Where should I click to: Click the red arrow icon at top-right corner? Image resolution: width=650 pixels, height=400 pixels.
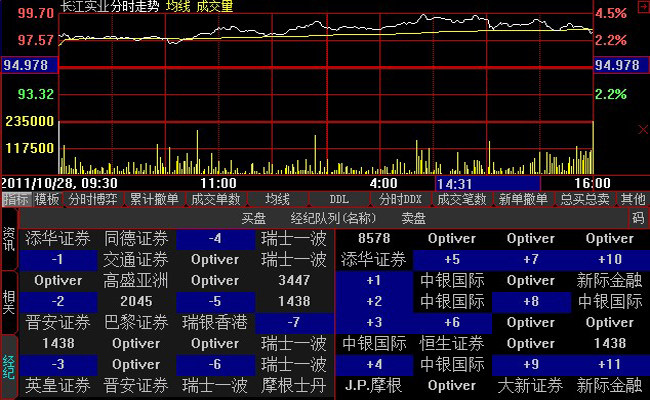644,6
